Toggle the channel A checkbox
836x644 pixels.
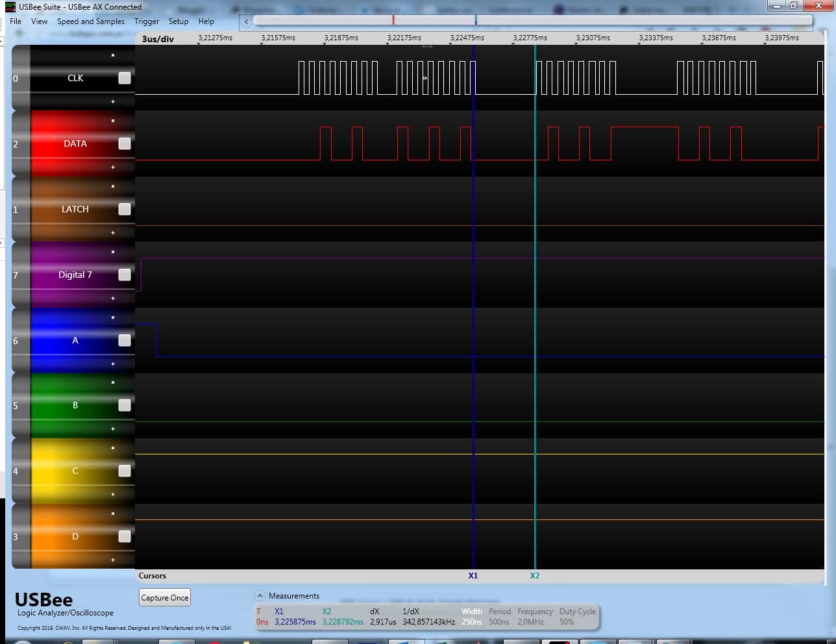pyautogui.click(x=125, y=340)
